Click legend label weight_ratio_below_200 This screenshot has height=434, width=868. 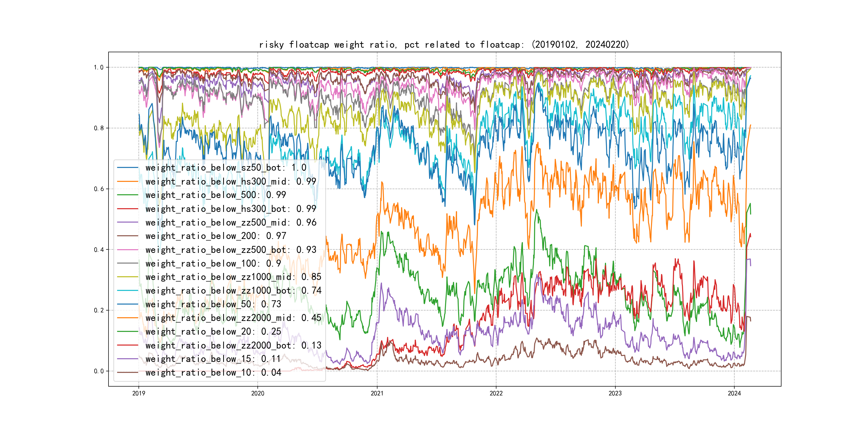(215, 236)
